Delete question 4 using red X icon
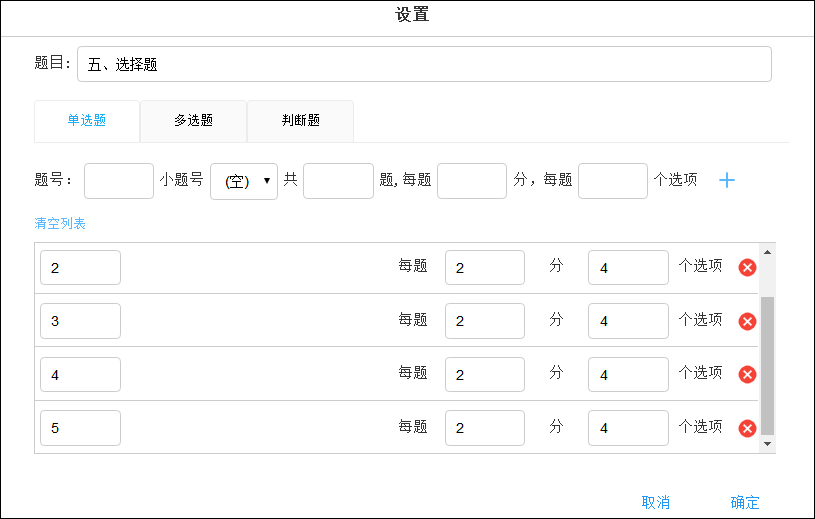Screen dimensions: 815x519 pos(747,374)
